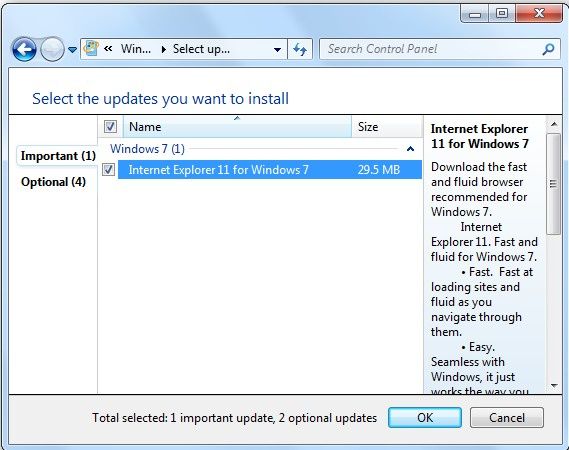Collapse the Windows 7 (1) group
The image size is (569, 450).
coord(410,149)
